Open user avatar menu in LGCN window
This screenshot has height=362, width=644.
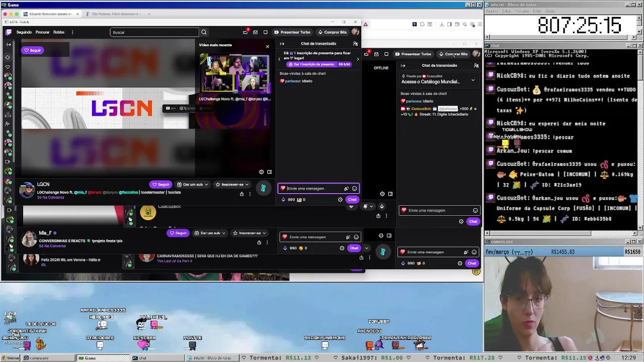click(x=355, y=32)
